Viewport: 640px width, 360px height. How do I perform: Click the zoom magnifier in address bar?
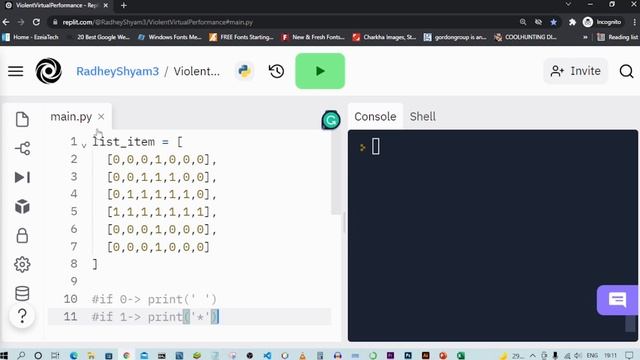(523, 22)
